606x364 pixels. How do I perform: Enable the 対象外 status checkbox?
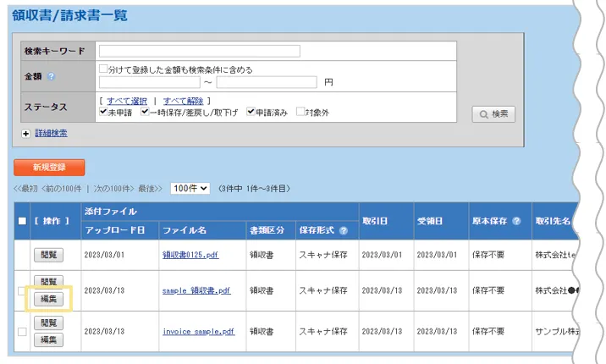302,112
